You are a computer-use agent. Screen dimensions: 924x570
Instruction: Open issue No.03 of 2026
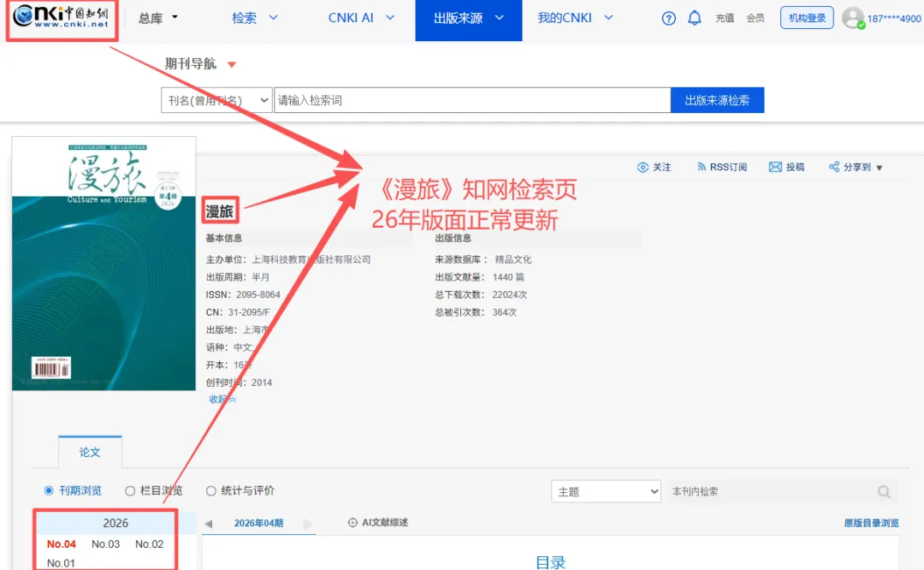click(105, 544)
